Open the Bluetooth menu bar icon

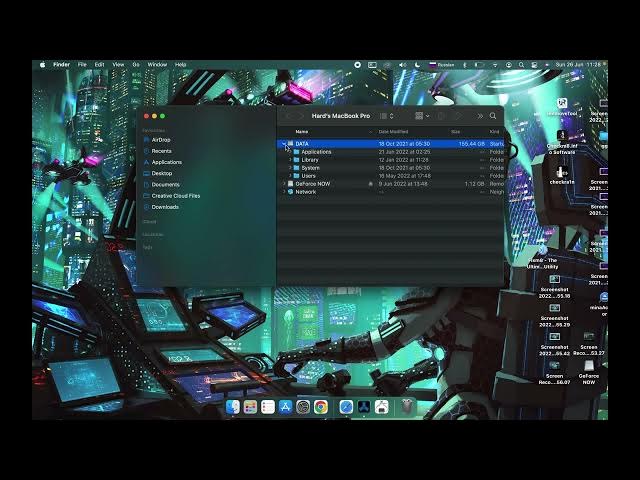pyautogui.click(x=464, y=64)
